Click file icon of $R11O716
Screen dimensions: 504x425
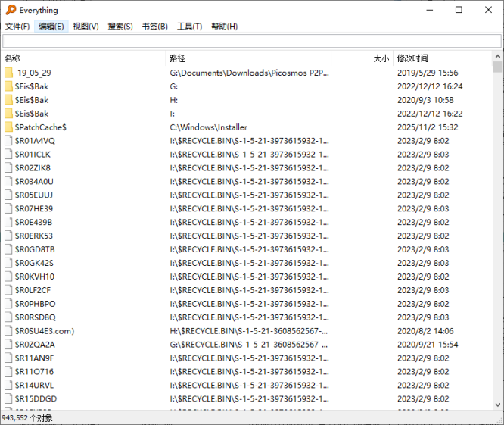point(8,372)
